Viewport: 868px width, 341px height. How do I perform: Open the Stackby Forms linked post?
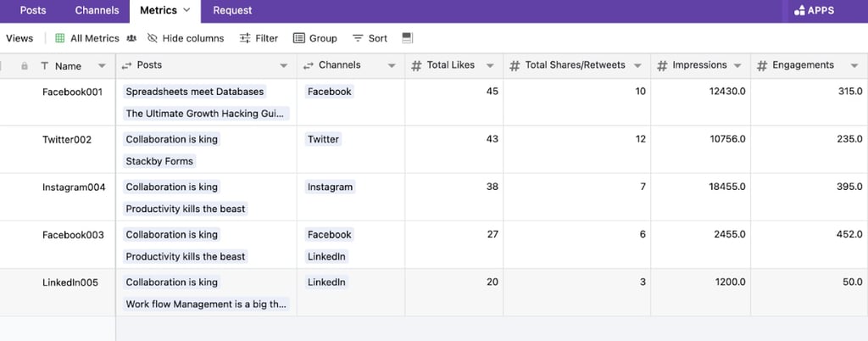159,161
